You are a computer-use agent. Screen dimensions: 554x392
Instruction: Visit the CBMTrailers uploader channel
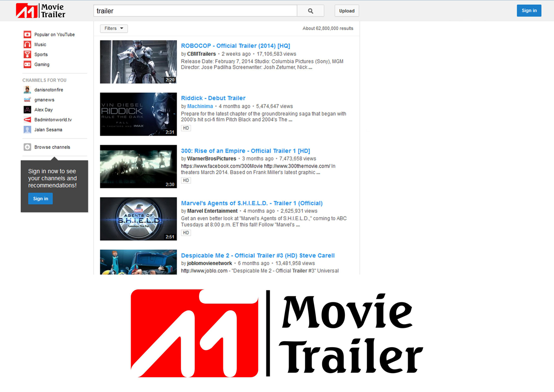(x=202, y=54)
